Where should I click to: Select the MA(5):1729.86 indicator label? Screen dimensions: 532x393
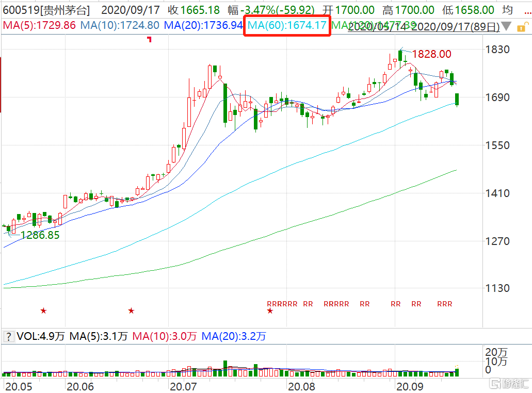pos(39,25)
